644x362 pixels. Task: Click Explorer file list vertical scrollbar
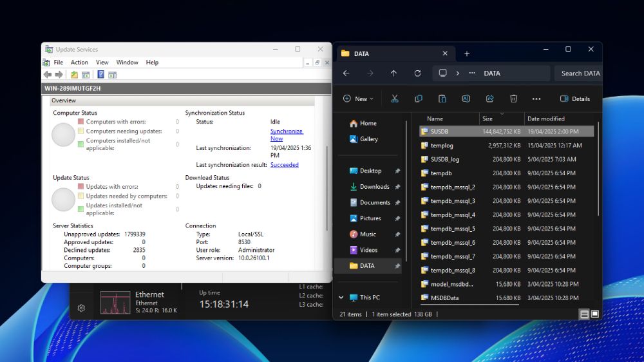(598, 169)
